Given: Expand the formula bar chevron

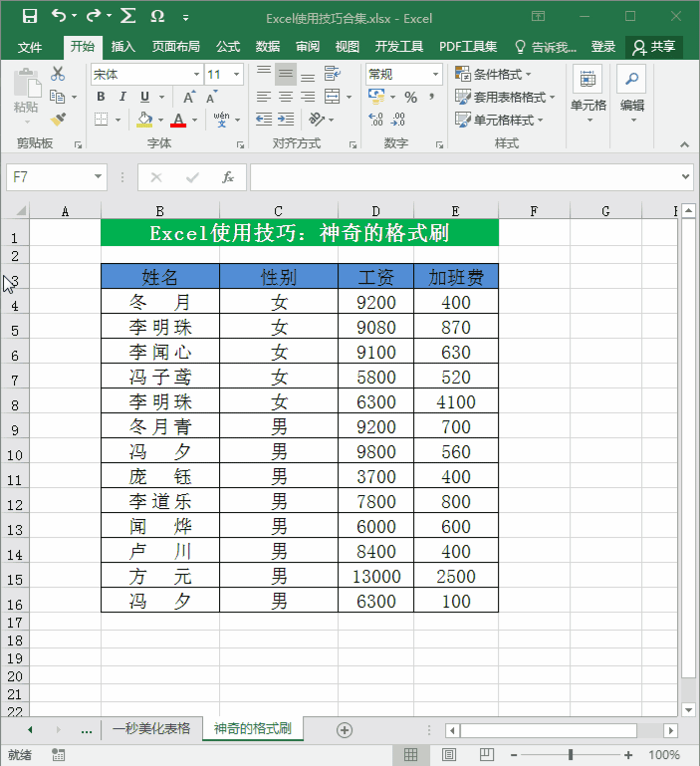Looking at the screenshot, I should [x=686, y=176].
